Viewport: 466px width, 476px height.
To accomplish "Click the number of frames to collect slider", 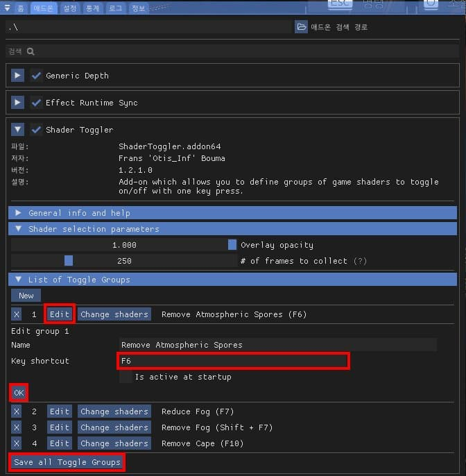I will coord(124,261).
